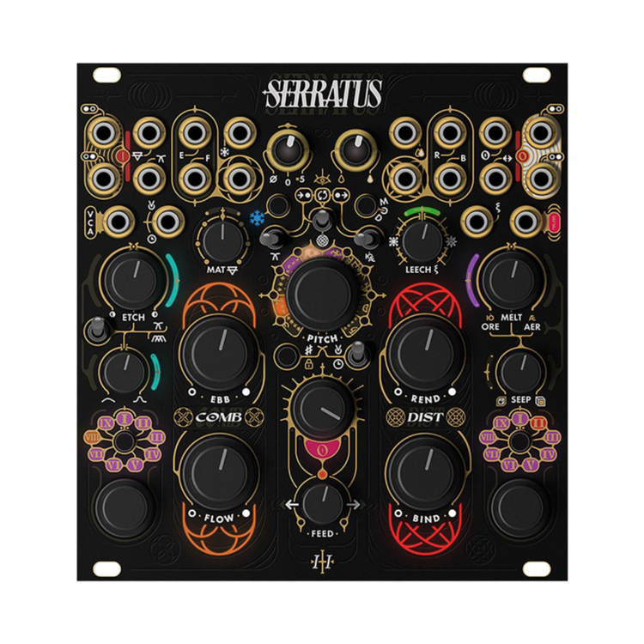Click the jack labeled E

(194, 133)
